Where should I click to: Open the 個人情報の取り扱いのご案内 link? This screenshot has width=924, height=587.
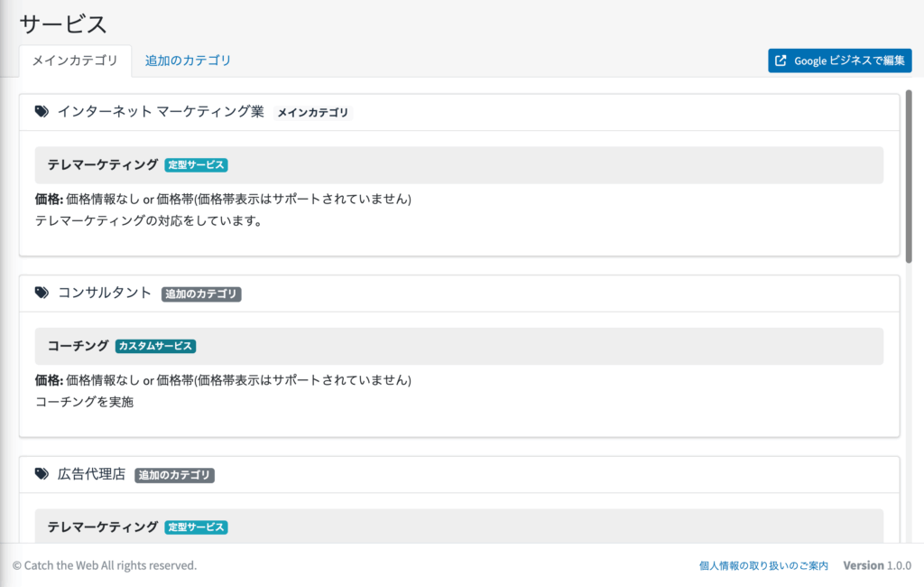tap(763, 565)
